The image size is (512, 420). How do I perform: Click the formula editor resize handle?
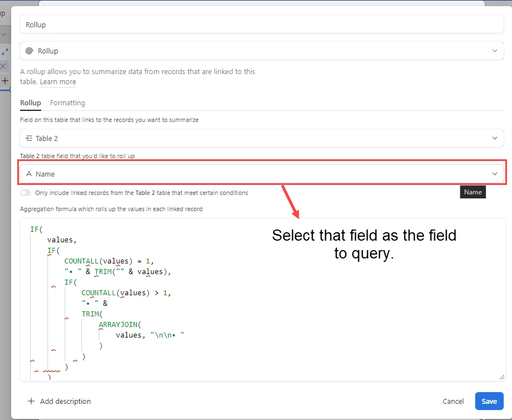point(501,377)
